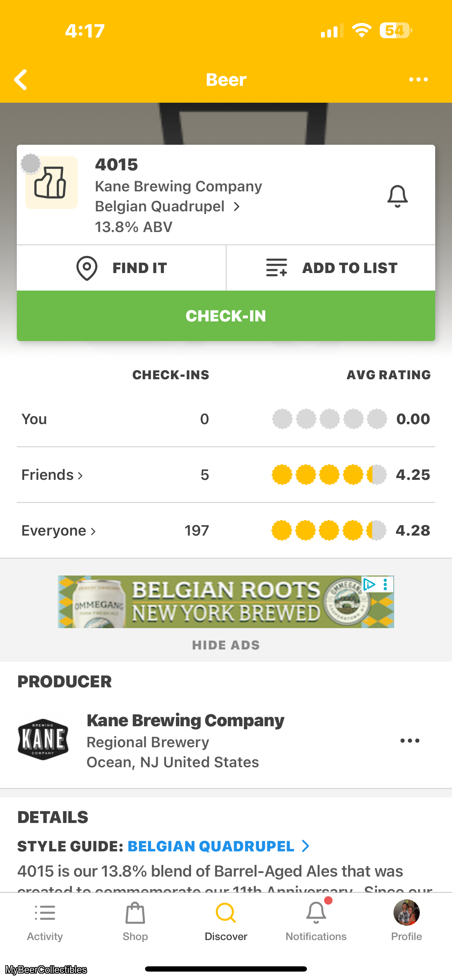Expand Everyone check-ins row

click(x=59, y=531)
